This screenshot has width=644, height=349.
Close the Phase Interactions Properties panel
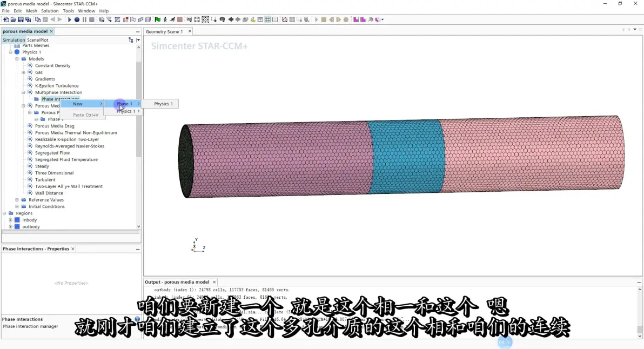pyautogui.click(x=73, y=249)
